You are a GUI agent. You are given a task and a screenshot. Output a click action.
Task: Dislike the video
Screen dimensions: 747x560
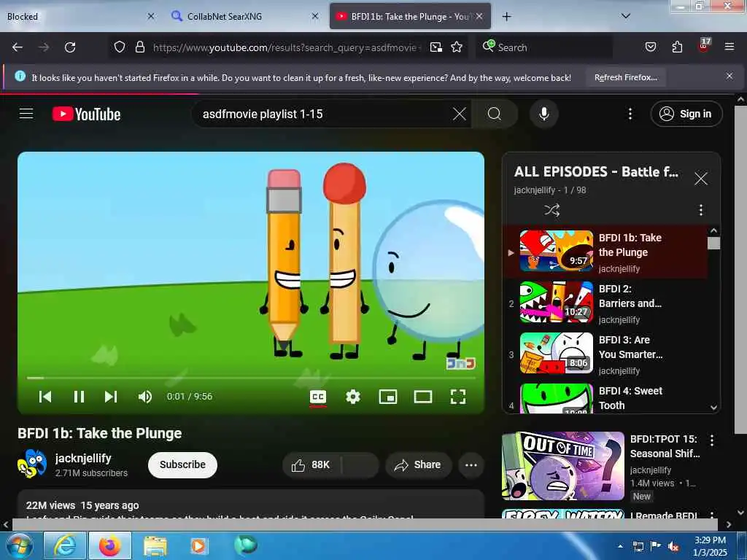pos(360,464)
